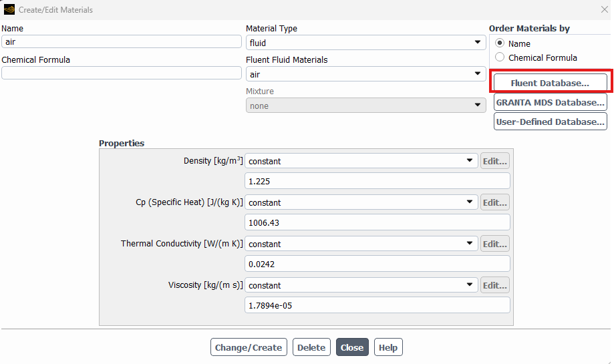The image size is (614, 364).
Task: Open the Cp Specific Heat method dropdown
Action: pyautogui.click(x=361, y=202)
